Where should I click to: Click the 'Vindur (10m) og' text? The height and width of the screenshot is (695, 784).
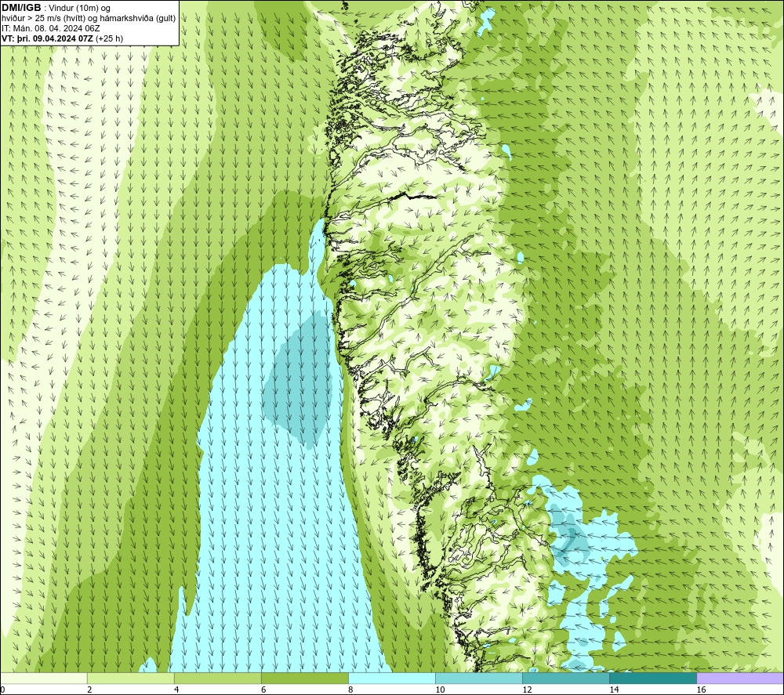79,8
